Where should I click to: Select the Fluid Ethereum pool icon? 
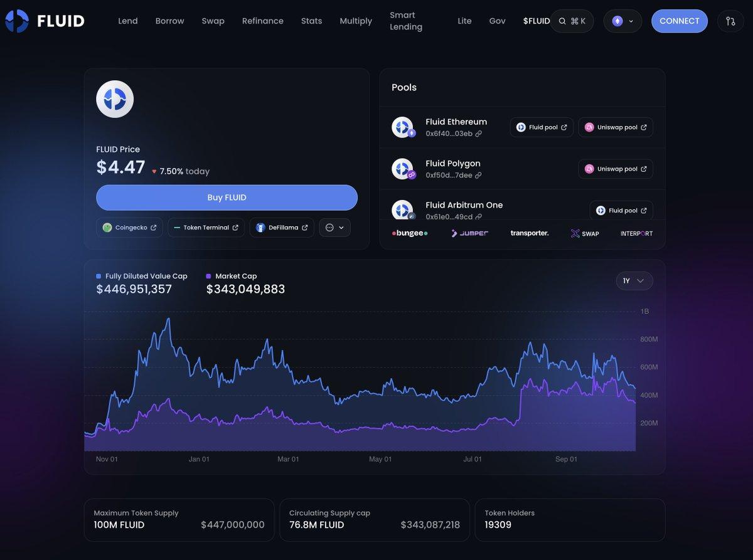pyautogui.click(x=402, y=127)
